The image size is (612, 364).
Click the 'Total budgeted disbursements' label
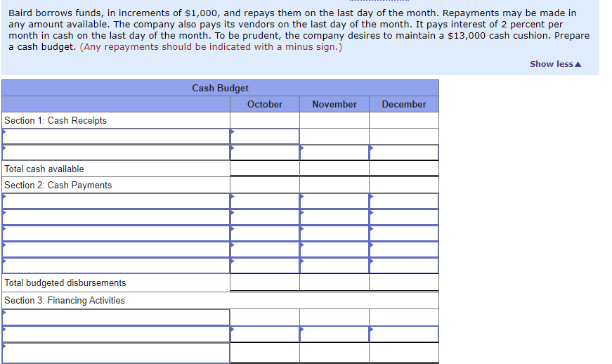65,283
